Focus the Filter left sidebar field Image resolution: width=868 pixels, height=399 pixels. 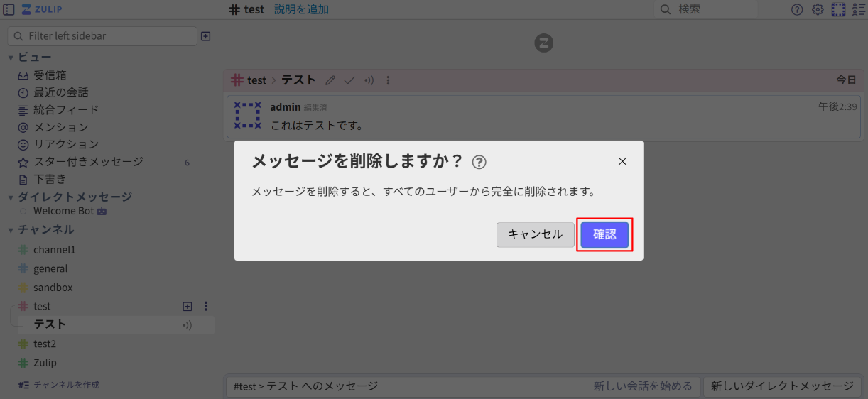pyautogui.click(x=102, y=36)
